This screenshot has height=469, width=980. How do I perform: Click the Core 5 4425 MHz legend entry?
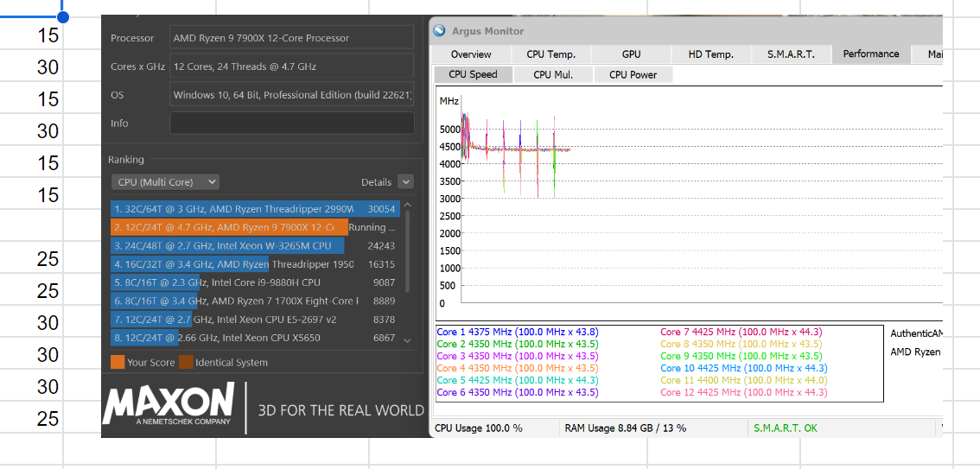(518, 380)
